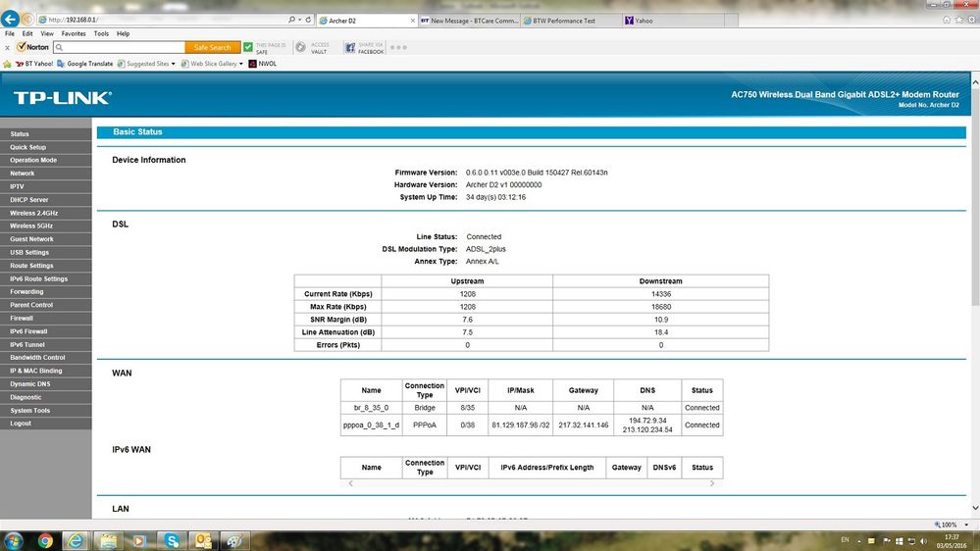The height and width of the screenshot is (551, 980).
Task: Open Skype from the taskbar
Action: pyautogui.click(x=172, y=541)
